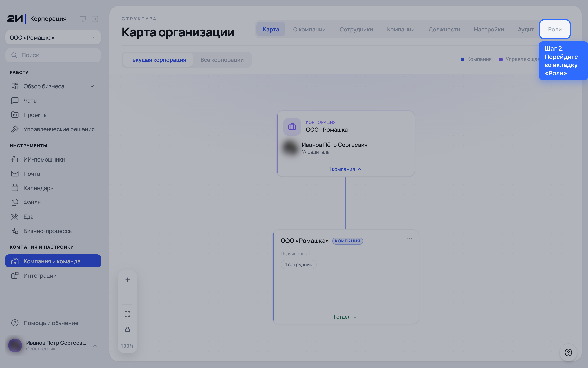This screenshot has width=588, height=368.
Task: Zoom out the map with minus button
Action: pyautogui.click(x=128, y=295)
